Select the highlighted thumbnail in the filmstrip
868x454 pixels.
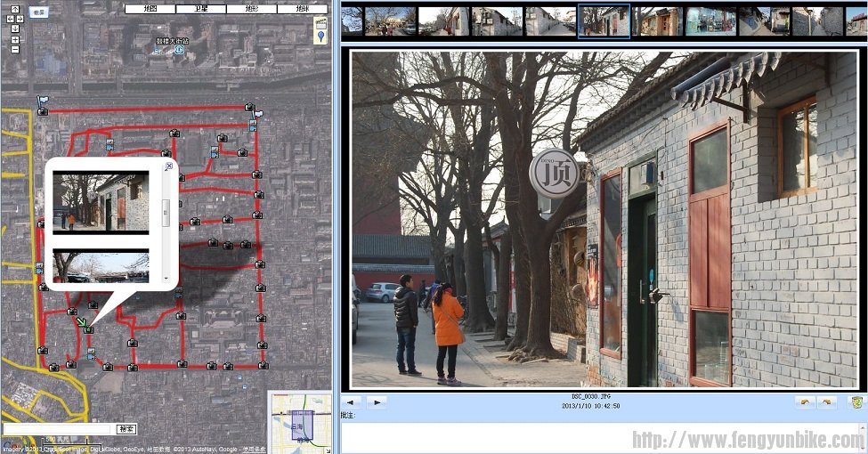point(604,20)
